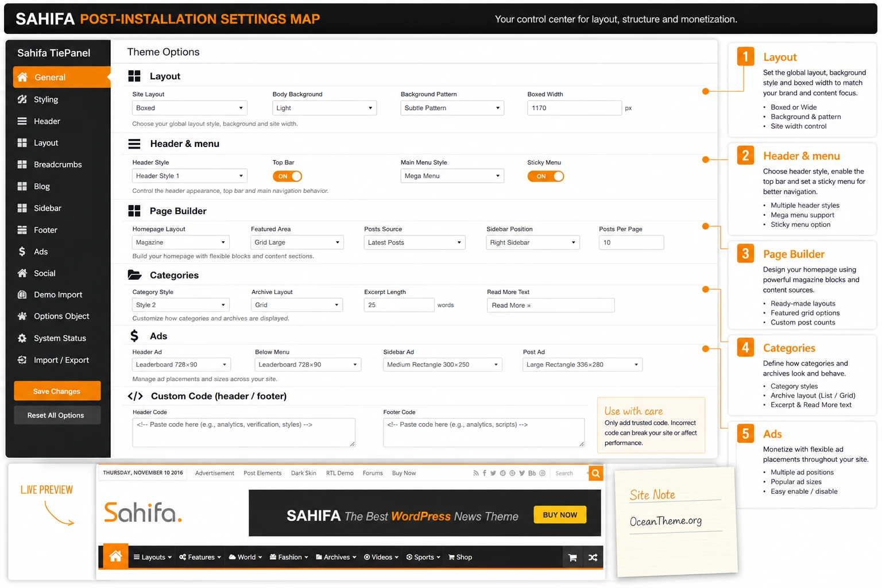Click the BUY NOW banner button

coord(560,514)
